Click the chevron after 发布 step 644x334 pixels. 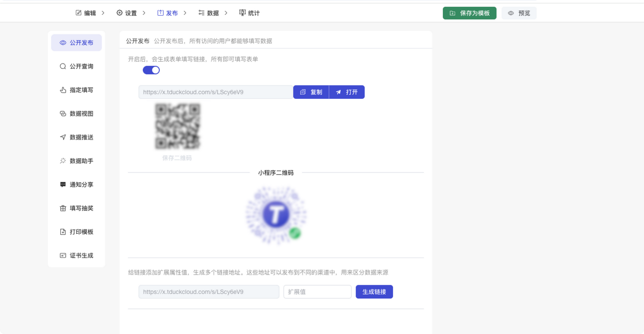pyautogui.click(x=185, y=13)
